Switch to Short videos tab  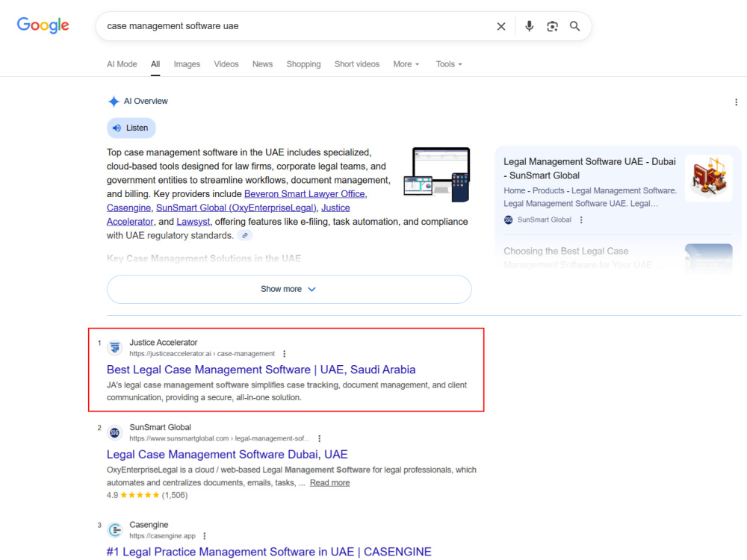357,64
